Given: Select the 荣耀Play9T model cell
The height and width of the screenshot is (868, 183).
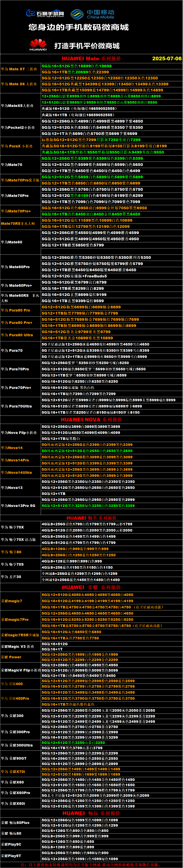Looking at the screenshot, I should [x=21, y=856].
